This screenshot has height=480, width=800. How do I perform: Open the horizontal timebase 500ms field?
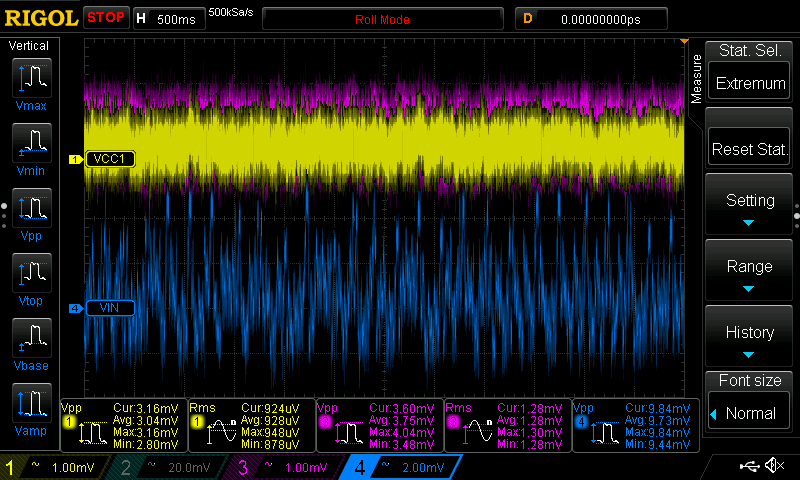[169, 19]
